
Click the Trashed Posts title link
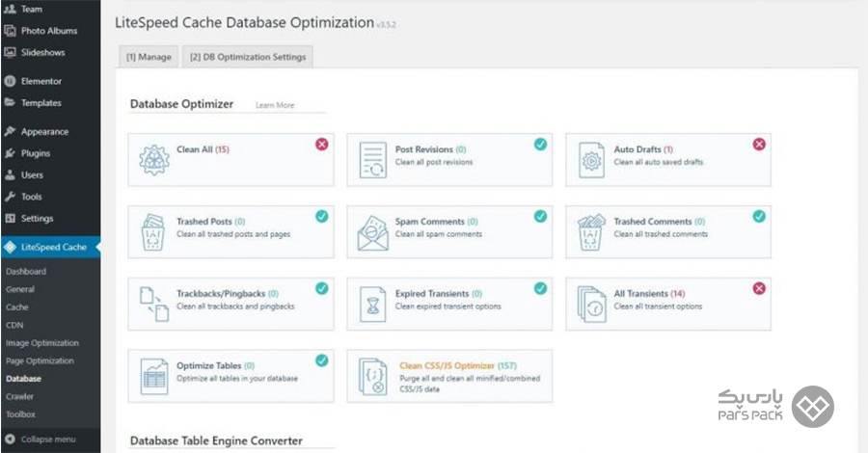pyautogui.click(x=211, y=222)
